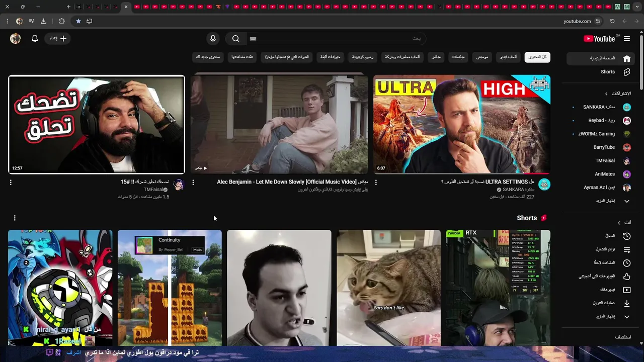Focus the YouTube search box
This screenshot has height=362, width=644.
[x=336, y=39]
